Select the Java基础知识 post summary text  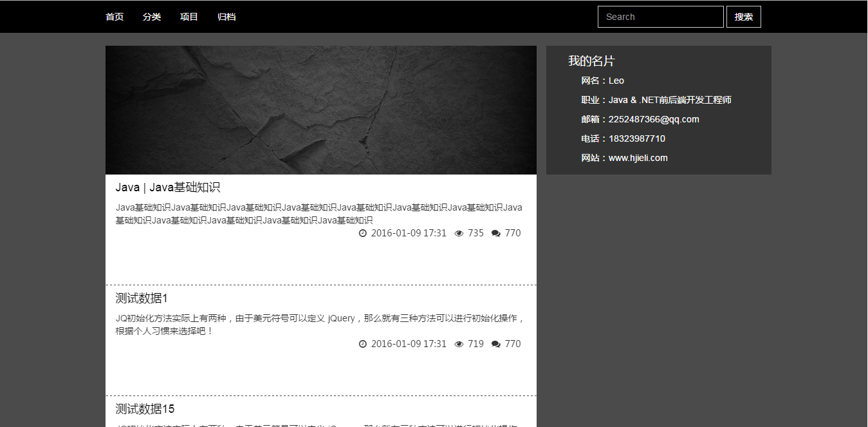point(319,214)
